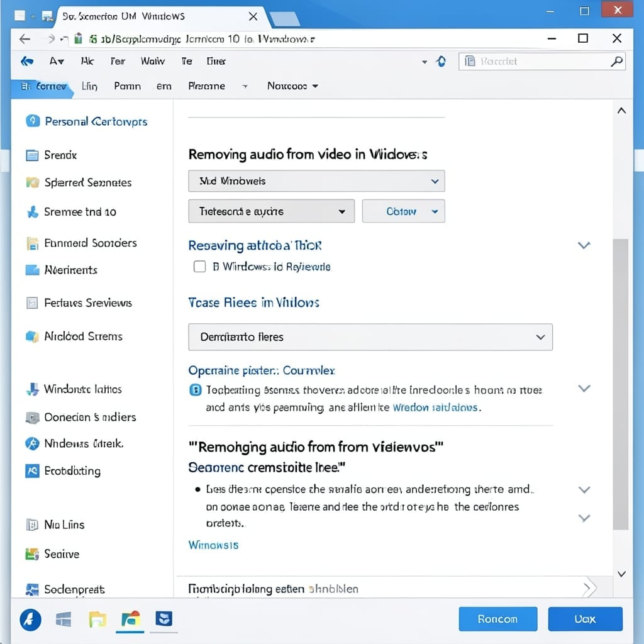Image resolution: width=644 pixels, height=644 pixels.
Task: Open the Mud Winbvels dropdown
Action: [316, 181]
